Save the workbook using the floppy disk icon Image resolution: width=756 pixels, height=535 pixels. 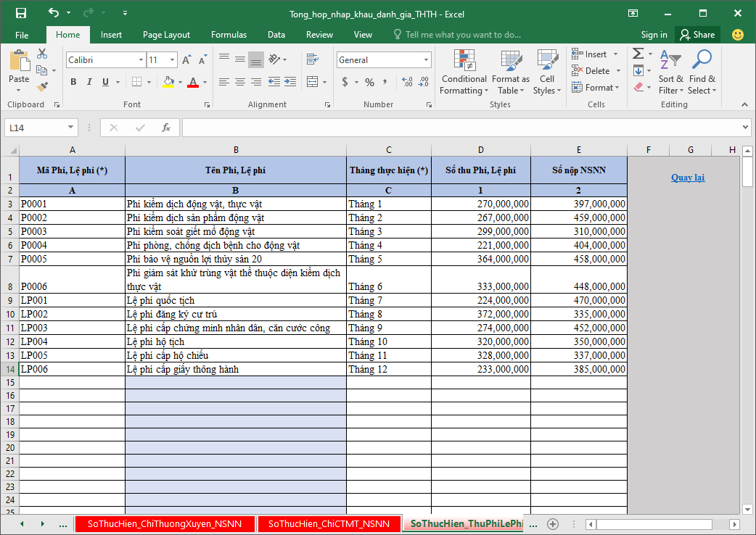pos(21,13)
